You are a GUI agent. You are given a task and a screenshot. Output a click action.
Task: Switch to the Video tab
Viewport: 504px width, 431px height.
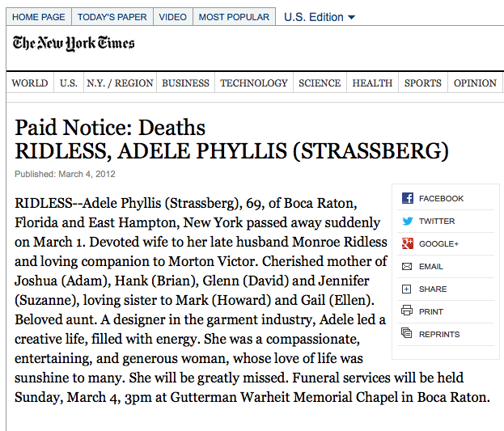172,17
